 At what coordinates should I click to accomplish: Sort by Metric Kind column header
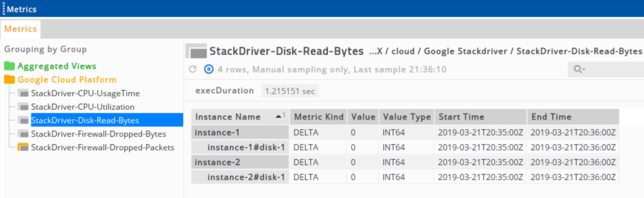tap(319, 117)
